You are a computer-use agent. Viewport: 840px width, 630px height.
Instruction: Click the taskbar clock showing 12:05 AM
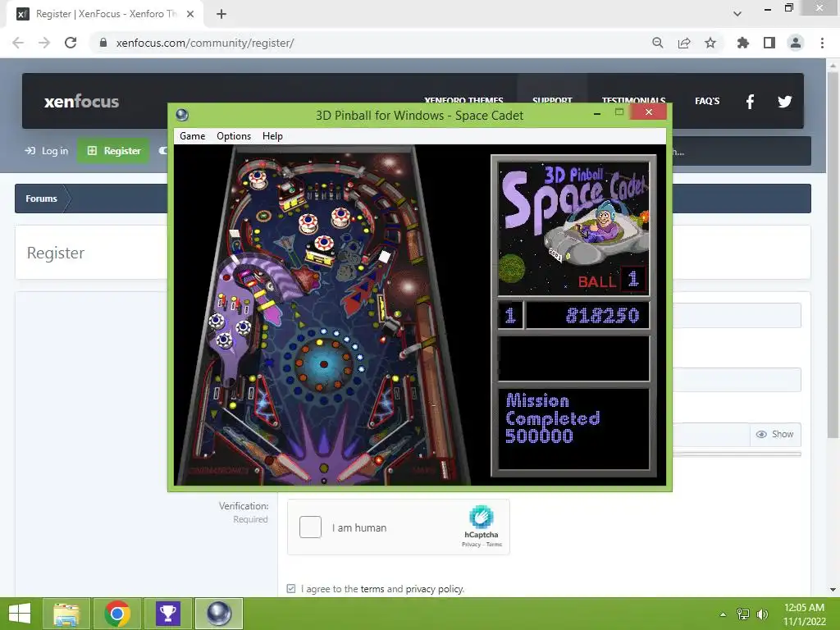click(x=804, y=614)
